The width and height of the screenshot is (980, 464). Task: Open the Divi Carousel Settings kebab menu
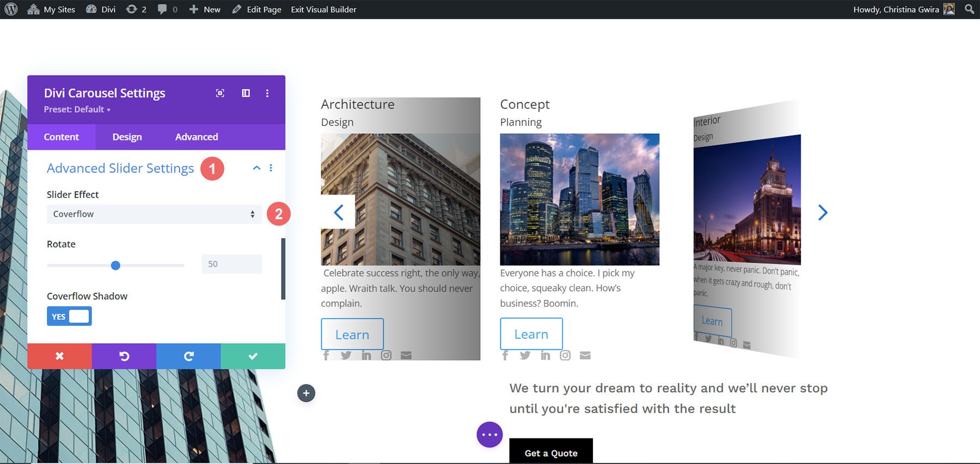pyautogui.click(x=267, y=93)
